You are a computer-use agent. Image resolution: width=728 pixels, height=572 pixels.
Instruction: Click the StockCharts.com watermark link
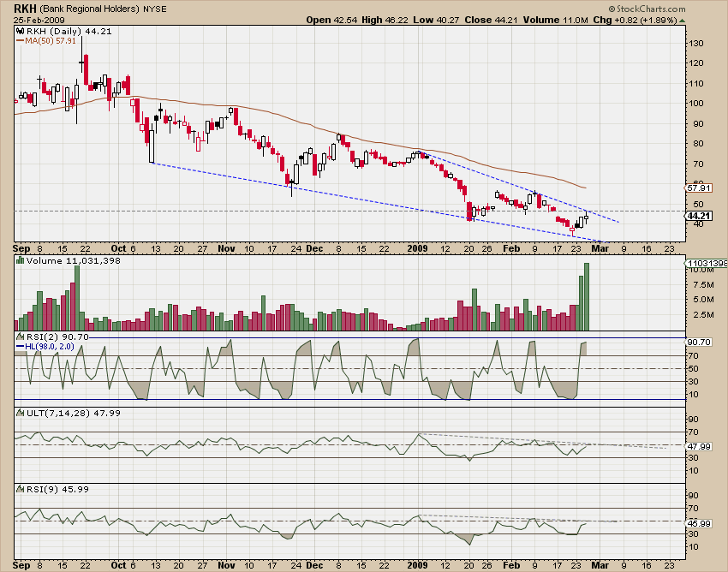[647, 9]
